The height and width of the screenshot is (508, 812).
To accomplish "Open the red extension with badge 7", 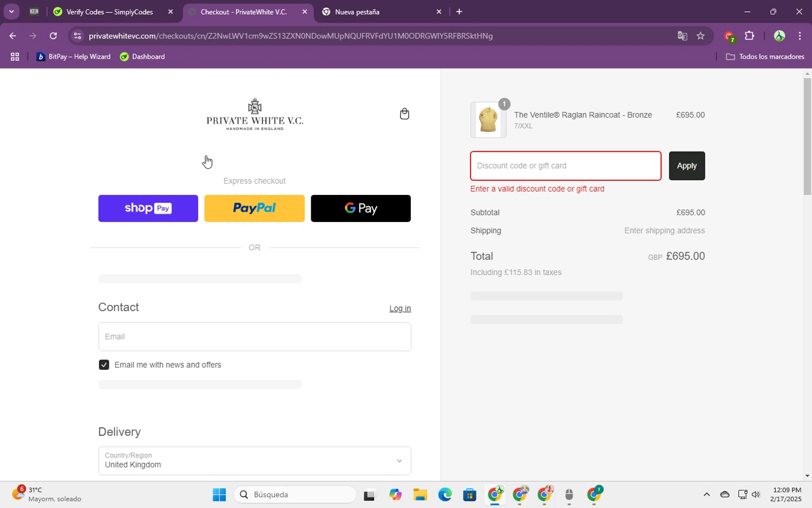I will tap(729, 37).
